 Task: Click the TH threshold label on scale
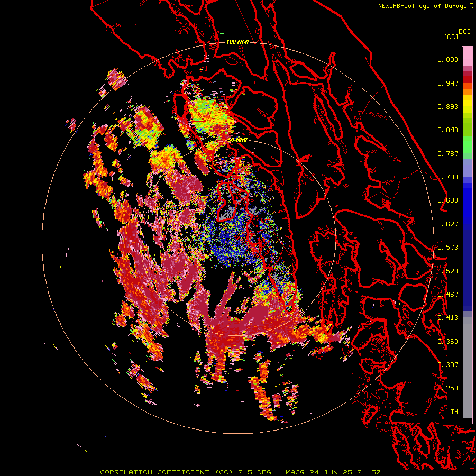[x=454, y=411]
